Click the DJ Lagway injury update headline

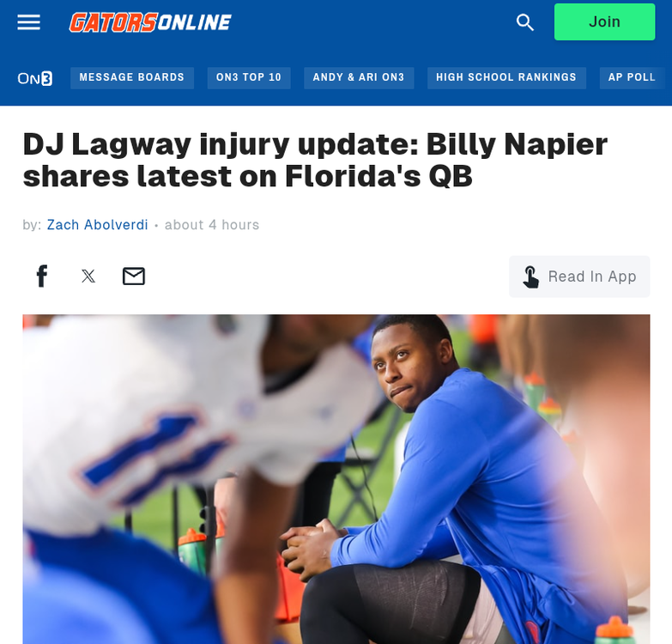[315, 160]
